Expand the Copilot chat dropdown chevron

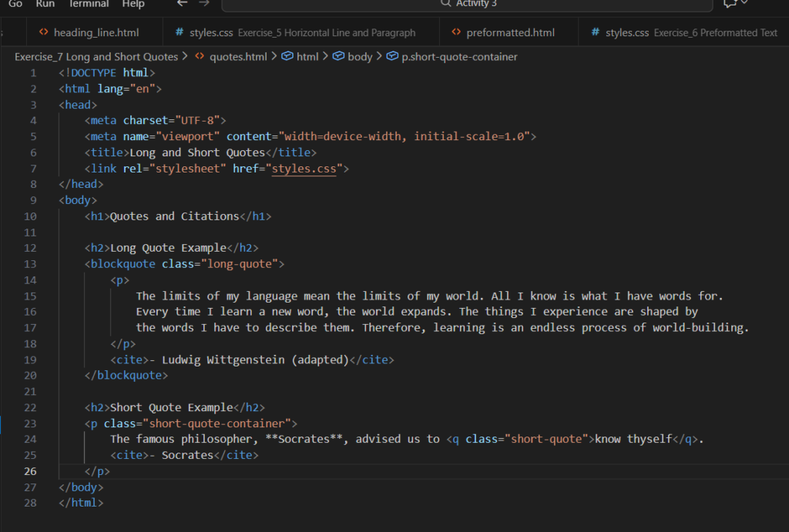pos(744,4)
